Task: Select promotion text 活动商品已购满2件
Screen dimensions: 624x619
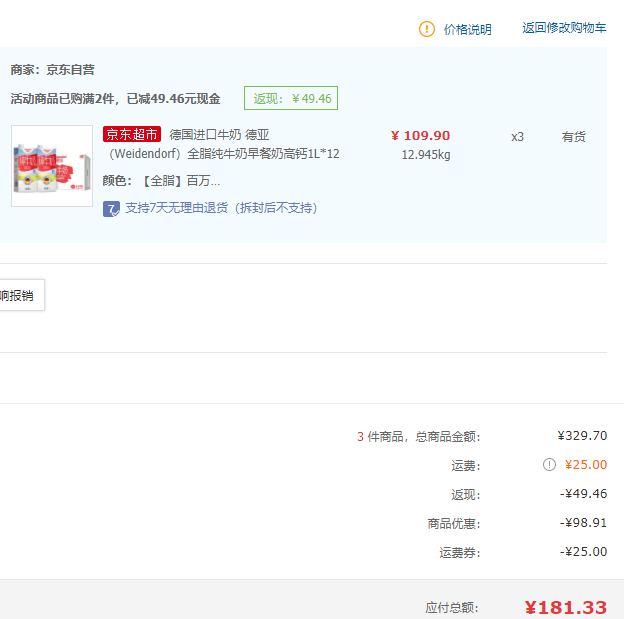Action: tap(62, 99)
